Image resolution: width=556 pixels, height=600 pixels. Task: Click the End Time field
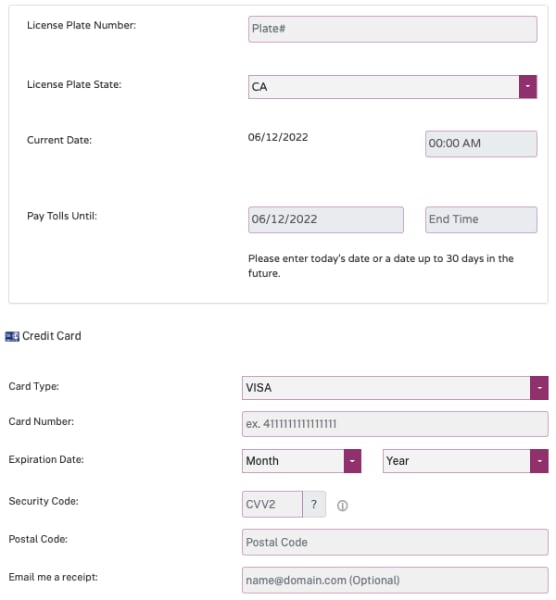(x=481, y=220)
